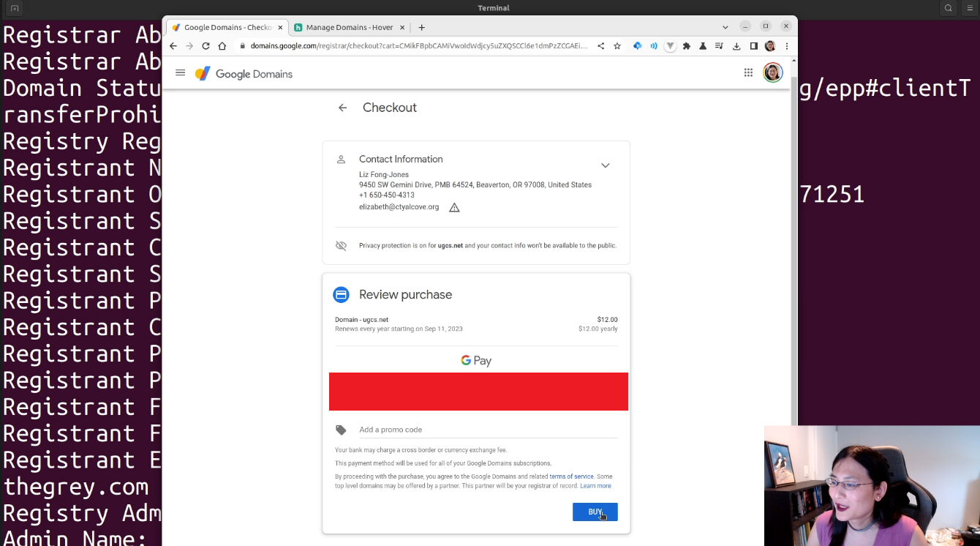Click the webcam video overlay thumbnail

872,486
